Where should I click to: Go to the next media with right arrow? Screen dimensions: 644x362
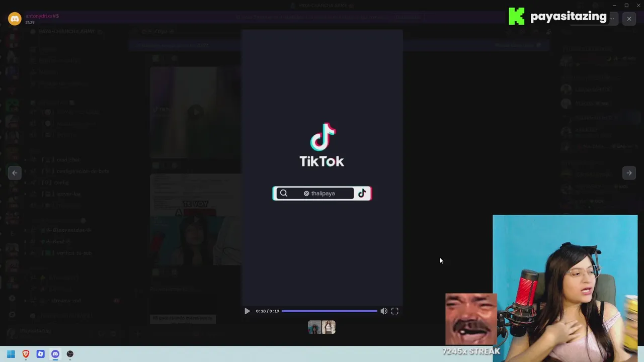[629, 173]
